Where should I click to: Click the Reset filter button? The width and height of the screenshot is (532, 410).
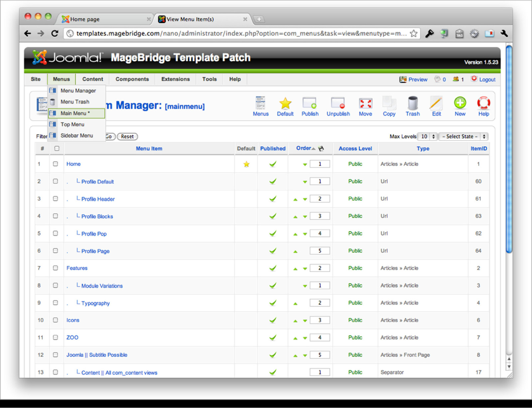(127, 136)
